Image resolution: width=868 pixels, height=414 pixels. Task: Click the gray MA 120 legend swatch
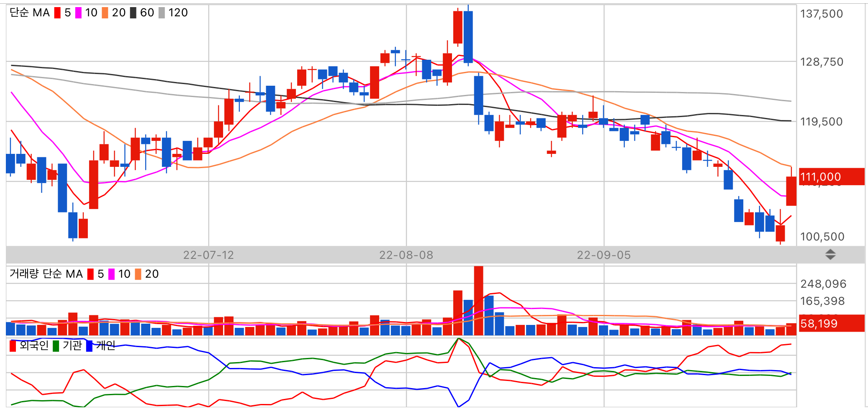pos(162,13)
